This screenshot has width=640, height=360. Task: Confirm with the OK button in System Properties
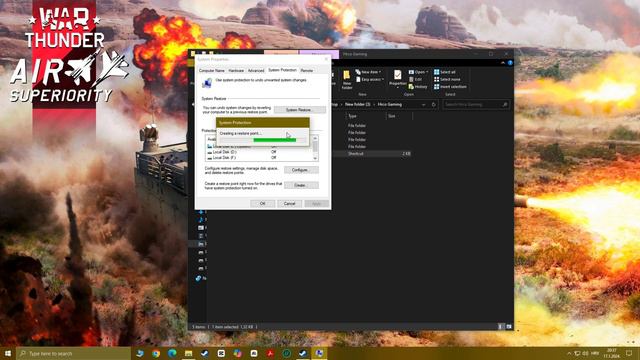click(x=262, y=203)
